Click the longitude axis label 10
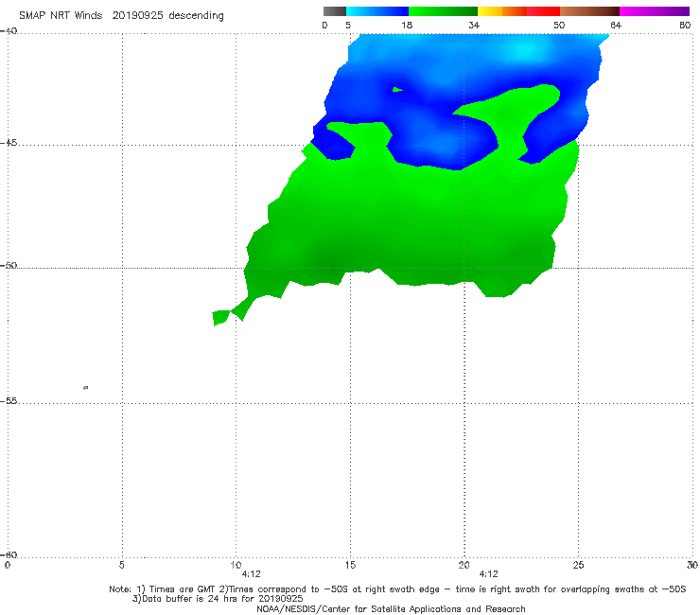700x615 pixels. click(x=236, y=565)
